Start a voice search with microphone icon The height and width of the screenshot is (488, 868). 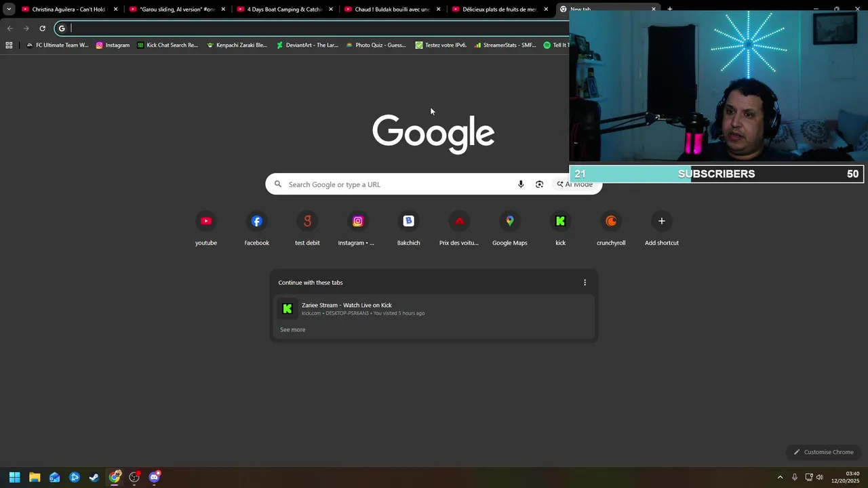click(521, 184)
